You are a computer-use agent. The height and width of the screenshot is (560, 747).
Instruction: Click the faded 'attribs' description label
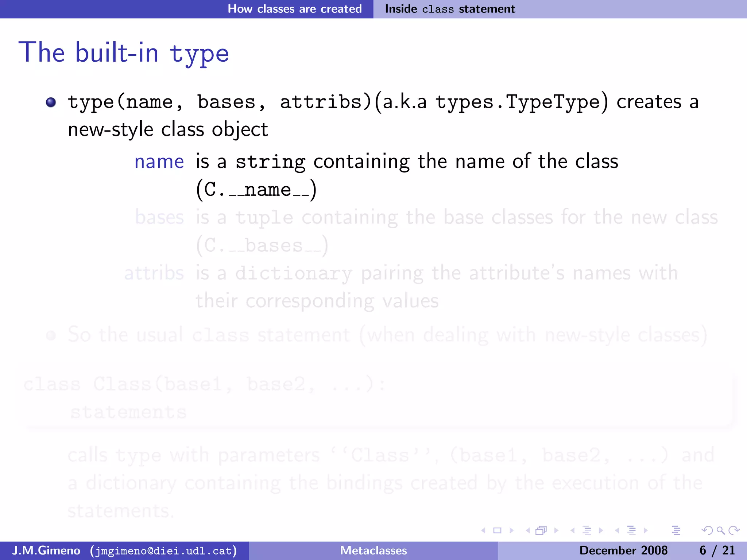coord(154,273)
